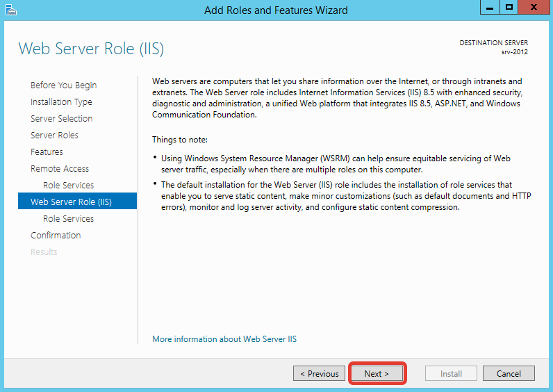The width and height of the screenshot is (553, 392).
Task: Click the Add Roles and Features Wizard title
Action: (x=276, y=10)
